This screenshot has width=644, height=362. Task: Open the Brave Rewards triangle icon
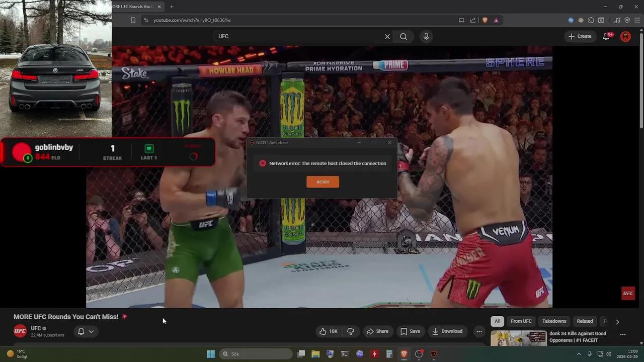[496, 20]
